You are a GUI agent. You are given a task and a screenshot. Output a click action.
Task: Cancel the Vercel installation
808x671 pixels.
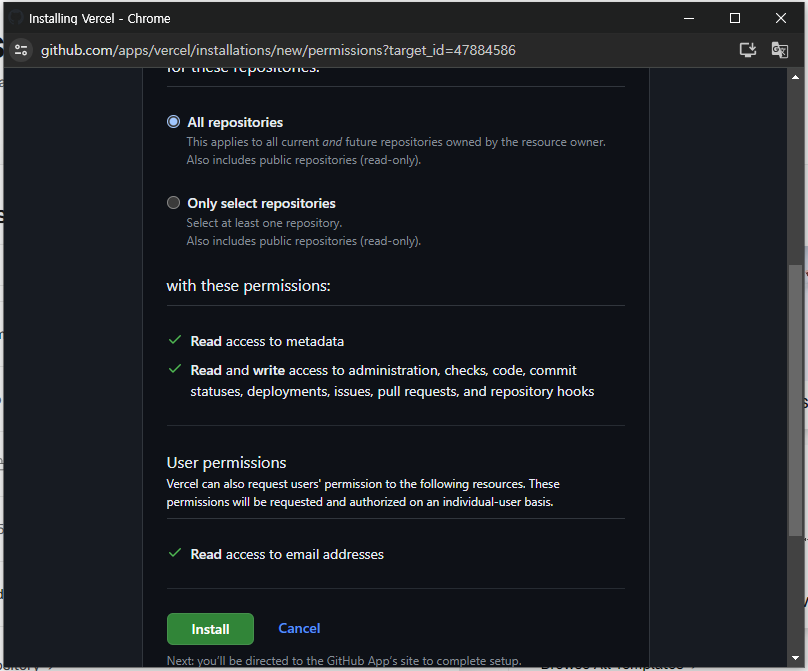coord(299,628)
